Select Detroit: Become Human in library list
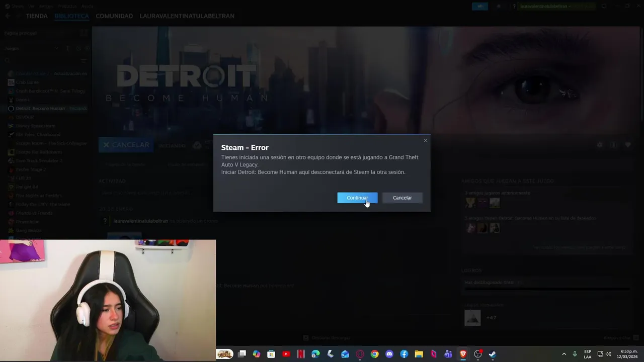The height and width of the screenshot is (362, 644). tap(40, 108)
